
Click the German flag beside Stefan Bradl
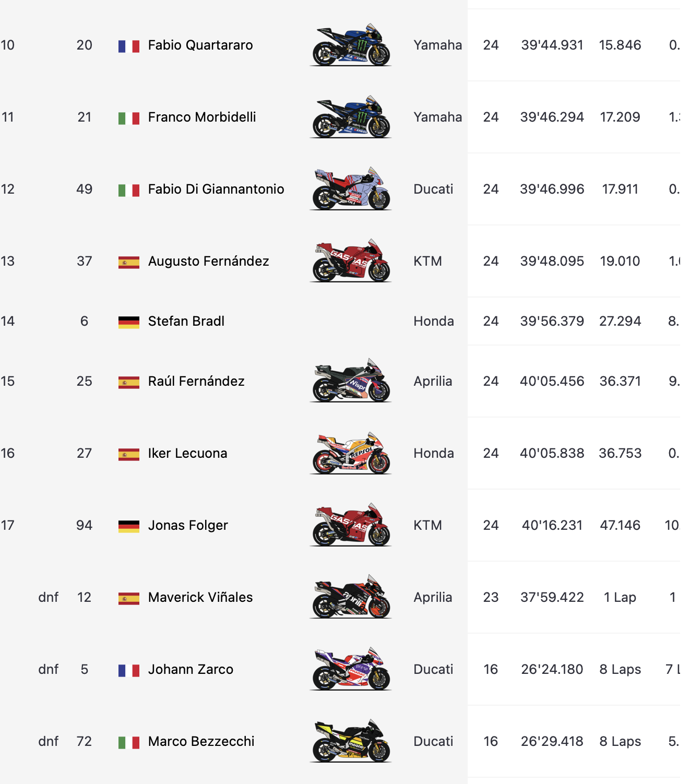coord(129,322)
